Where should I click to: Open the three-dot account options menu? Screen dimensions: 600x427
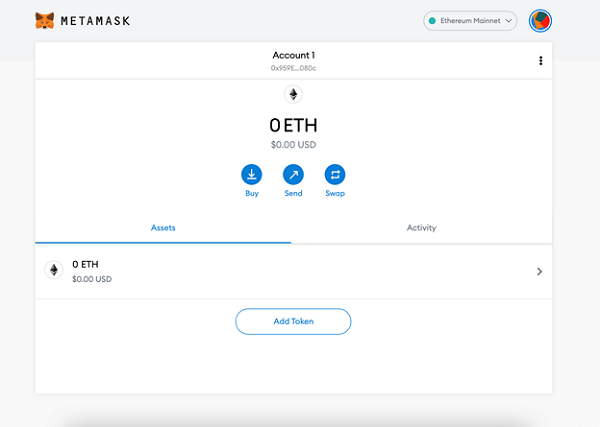pyautogui.click(x=541, y=60)
